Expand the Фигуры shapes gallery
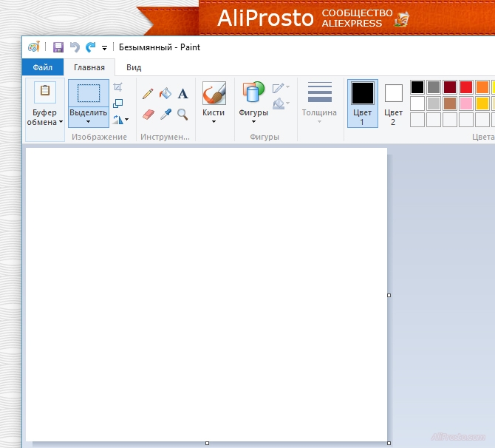Viewport: 495px width, 448px height. click(x=253, y=117)
